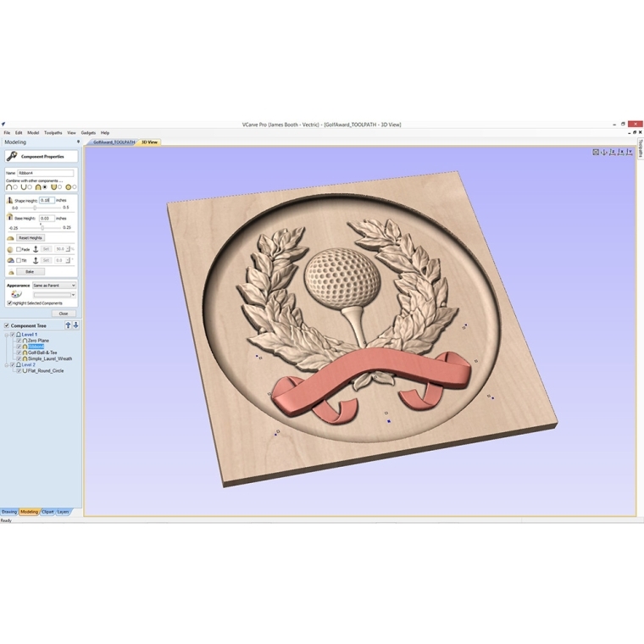Click the Component Properties wrench icon
Screen dimensions: 644x644
pos(12,156)
